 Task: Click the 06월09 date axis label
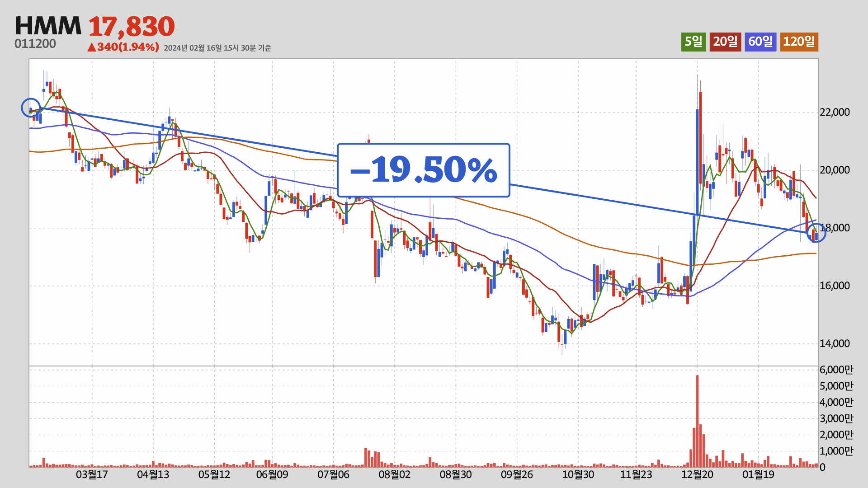[272, 474]
